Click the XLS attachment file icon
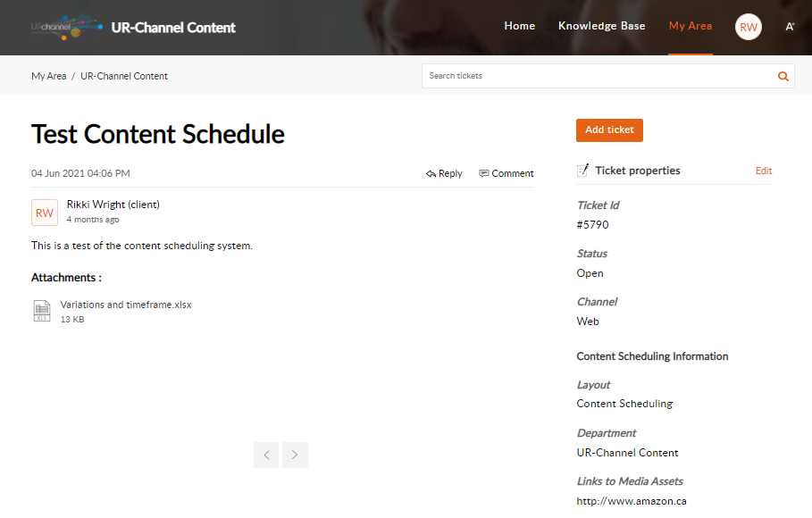 [42, 311]
